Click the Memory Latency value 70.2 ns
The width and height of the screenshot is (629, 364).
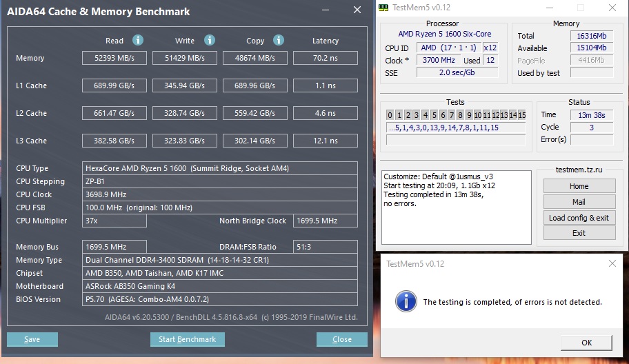pyautogui.click(x=326, y=58)
